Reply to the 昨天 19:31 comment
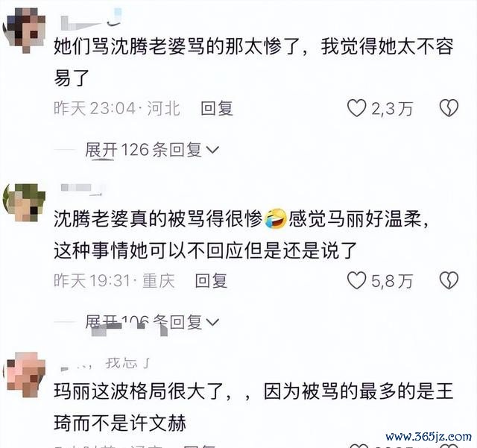The image size is (477, 448). pyautogui.click(x=211, y=280)
